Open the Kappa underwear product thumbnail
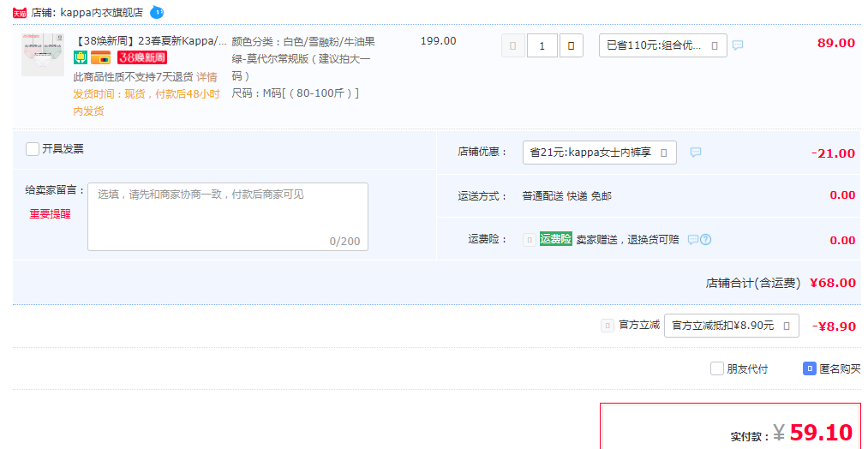 [x=43, y=54]
